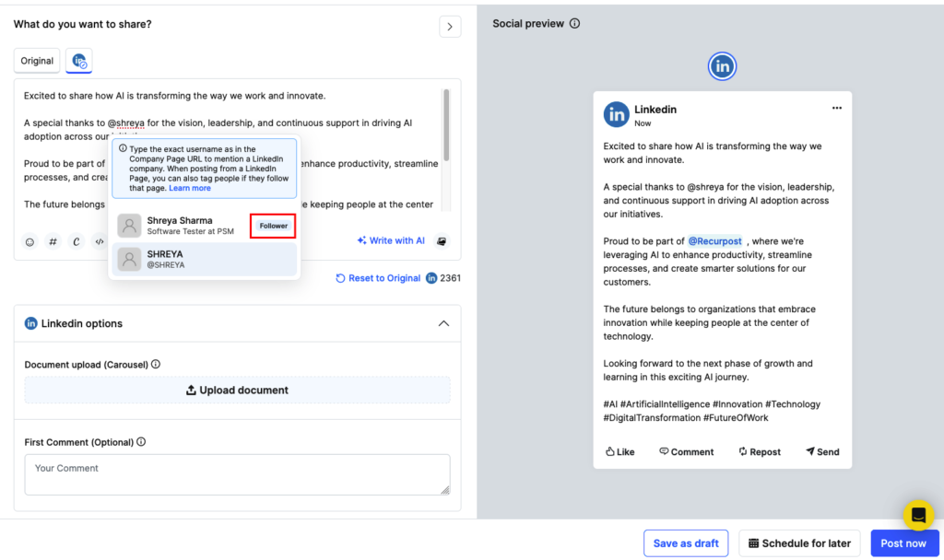Select SHREYA @SHREYA from the mention list

click(x=204, y=259)
